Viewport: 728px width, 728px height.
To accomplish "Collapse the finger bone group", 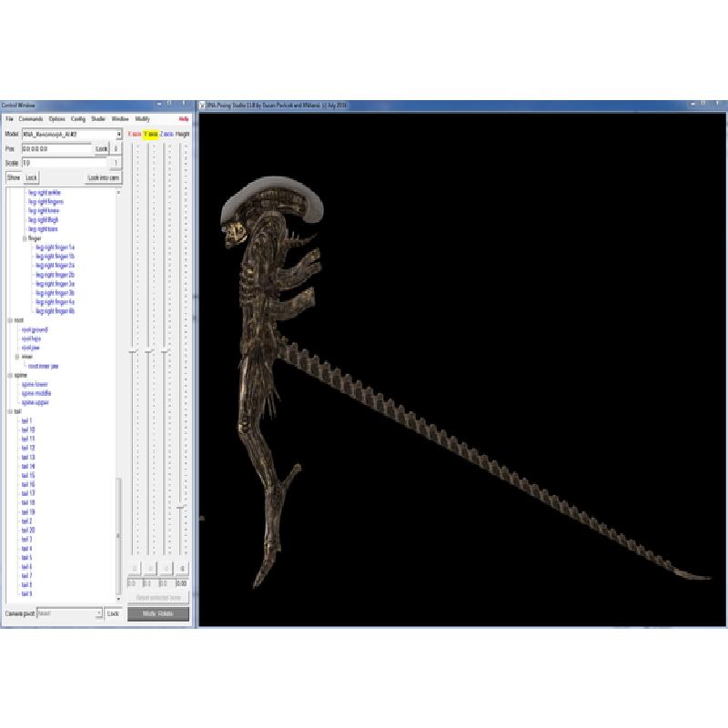I will 25,238.
